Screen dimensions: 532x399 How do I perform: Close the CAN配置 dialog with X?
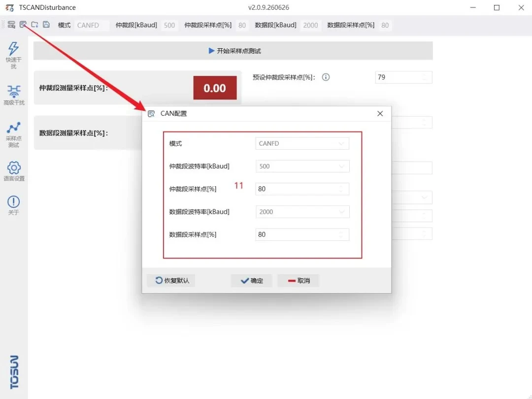pyautogui.click(x=380, y=114)
